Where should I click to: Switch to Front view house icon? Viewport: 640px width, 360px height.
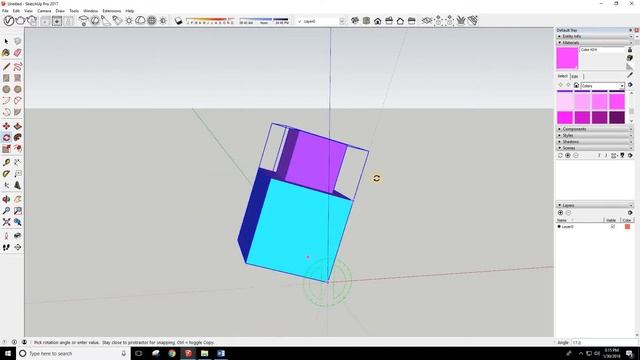[x=378, y=20]
